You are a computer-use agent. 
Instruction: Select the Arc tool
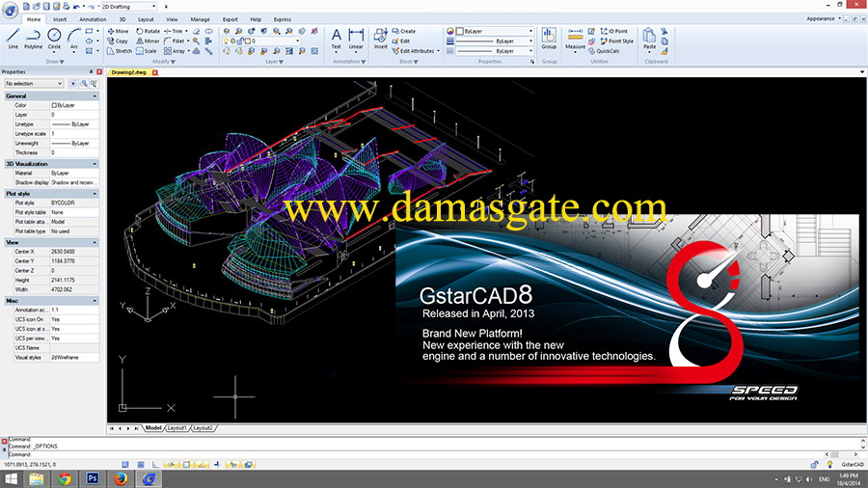tap(73, 39)
